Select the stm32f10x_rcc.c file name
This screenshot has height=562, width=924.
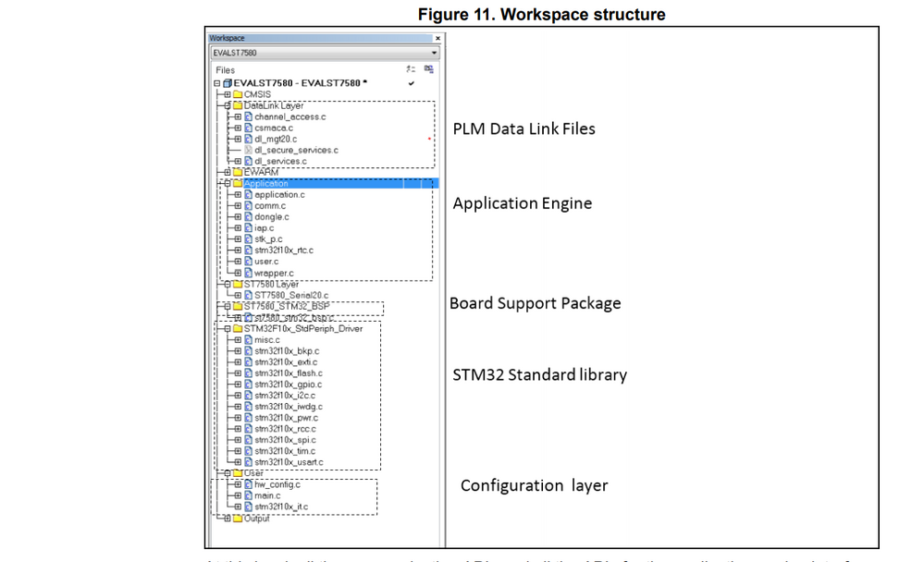coord(285,429)
